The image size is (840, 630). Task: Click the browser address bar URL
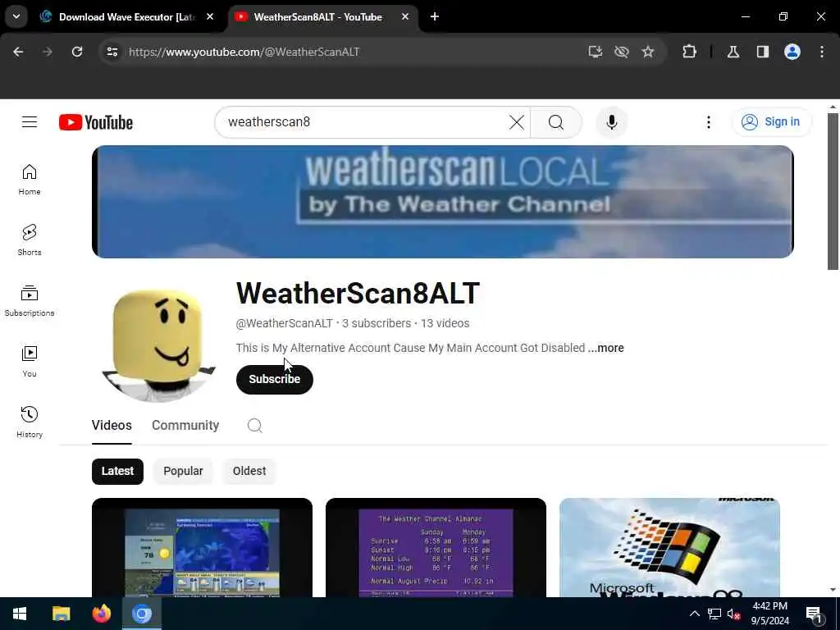(244, 52)
